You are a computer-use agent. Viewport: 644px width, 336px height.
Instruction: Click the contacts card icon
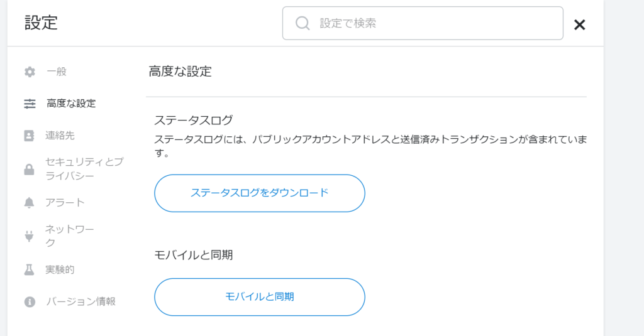point(30,136)
